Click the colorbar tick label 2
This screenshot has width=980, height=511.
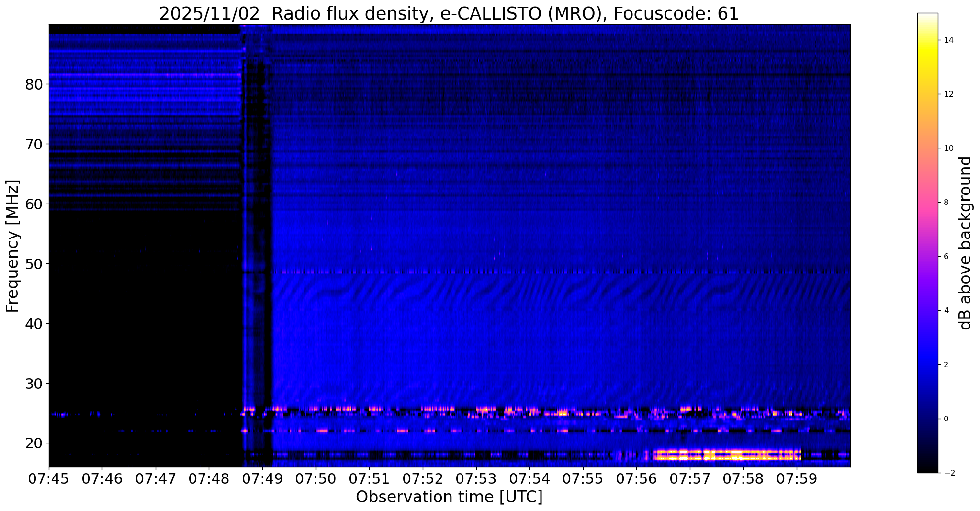946,365
